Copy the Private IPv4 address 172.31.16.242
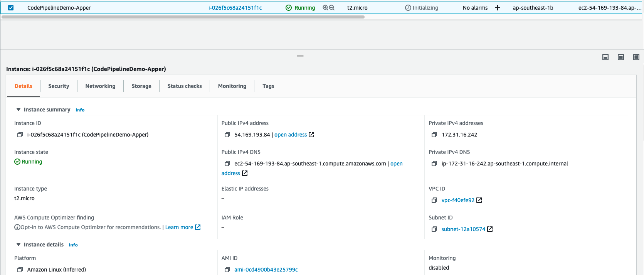The width and height of the screenshot is (644, 275). pos(434,135)
